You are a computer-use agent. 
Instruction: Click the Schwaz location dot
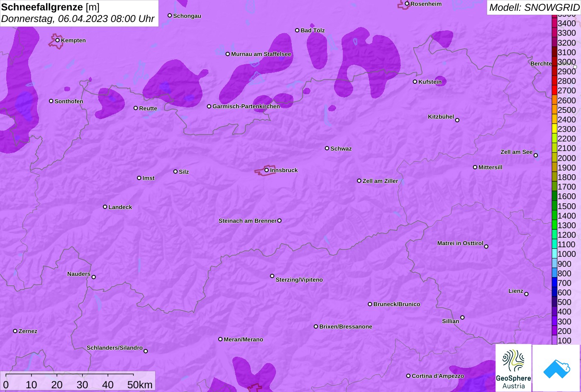pyautogui.click(x=327, y=148)
